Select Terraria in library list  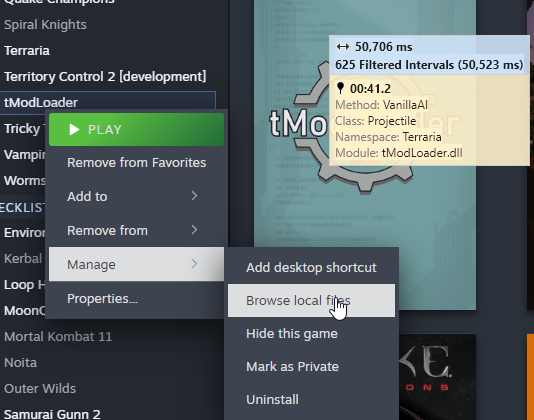[27, 51]
